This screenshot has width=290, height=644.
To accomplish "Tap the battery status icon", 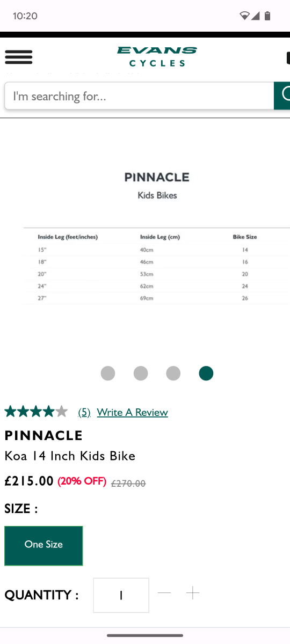I will 267,16.
